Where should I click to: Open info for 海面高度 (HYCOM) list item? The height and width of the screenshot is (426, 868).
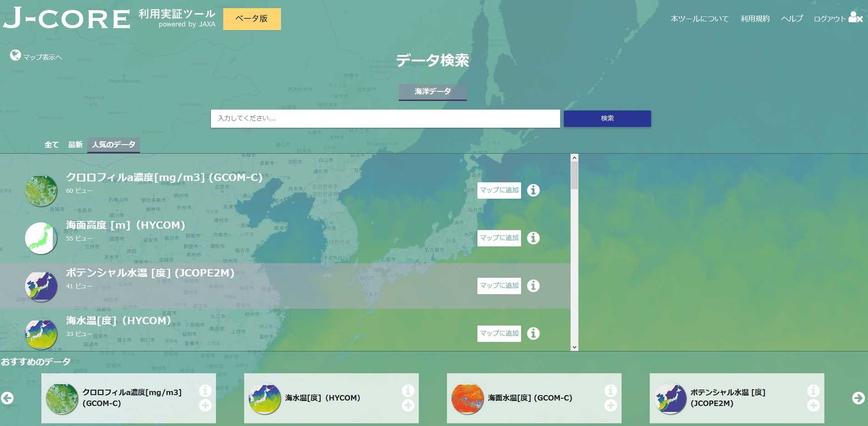click(533, 238)
